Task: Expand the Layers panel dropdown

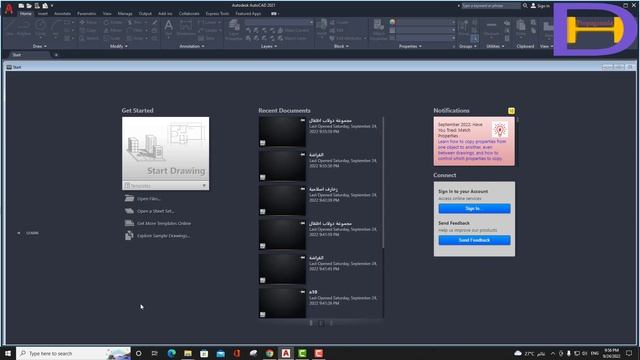Action: click(269, 47)
